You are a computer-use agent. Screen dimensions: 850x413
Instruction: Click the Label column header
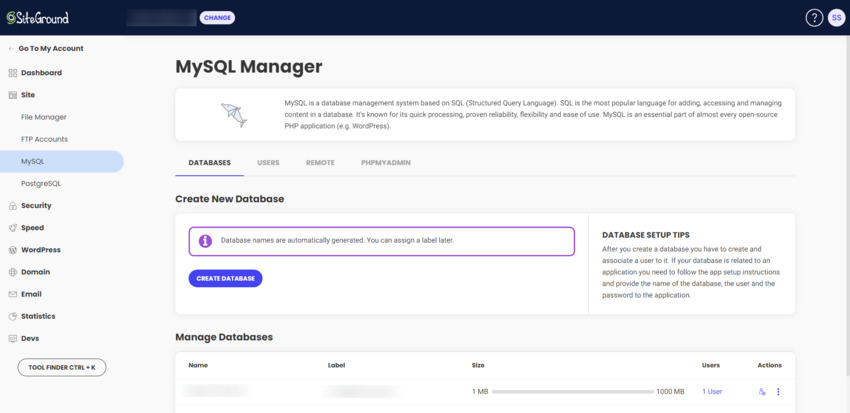click(x=337, y=365)
